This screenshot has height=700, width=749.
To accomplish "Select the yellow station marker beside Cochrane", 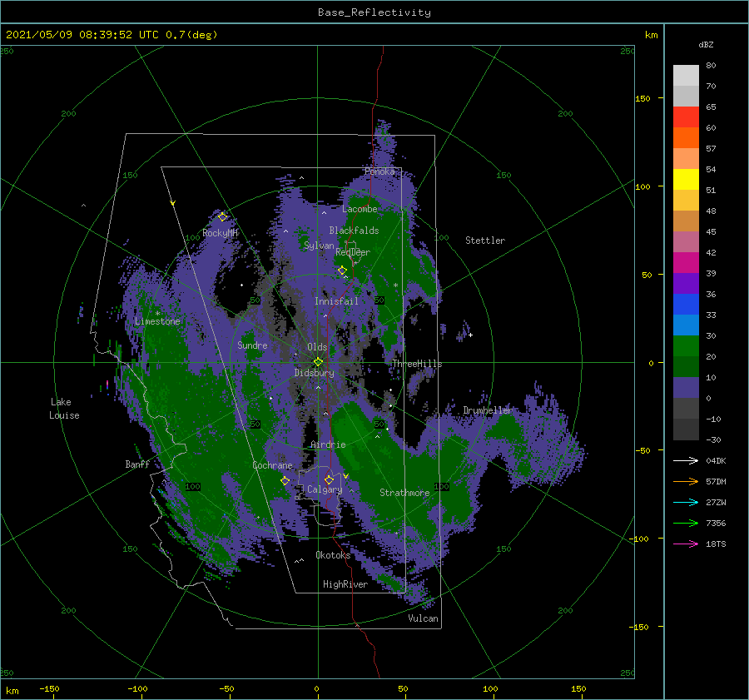I will 285,481.
